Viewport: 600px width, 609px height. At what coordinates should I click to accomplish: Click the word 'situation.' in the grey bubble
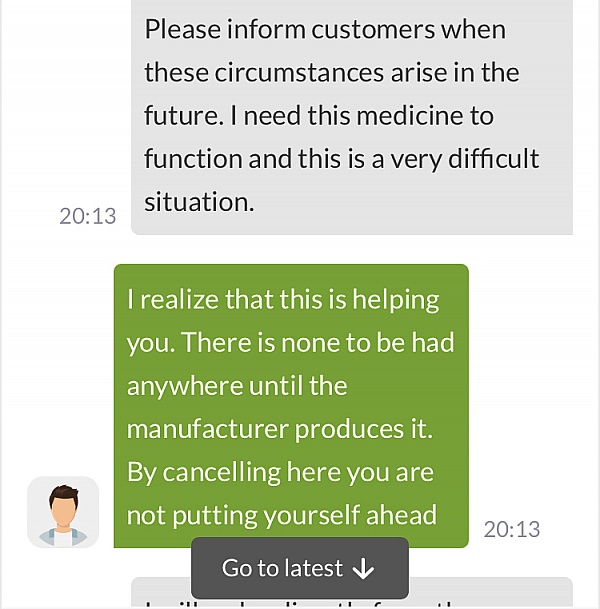click(x=199, y=202)
